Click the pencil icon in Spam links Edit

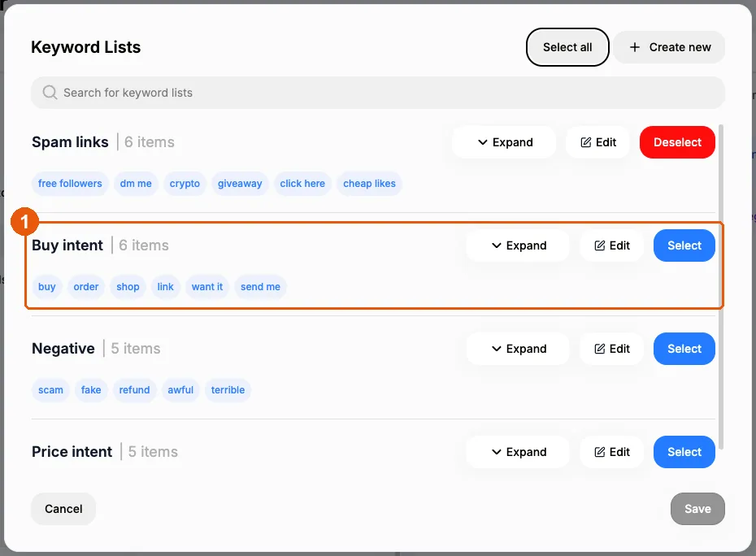click(586, 142)
